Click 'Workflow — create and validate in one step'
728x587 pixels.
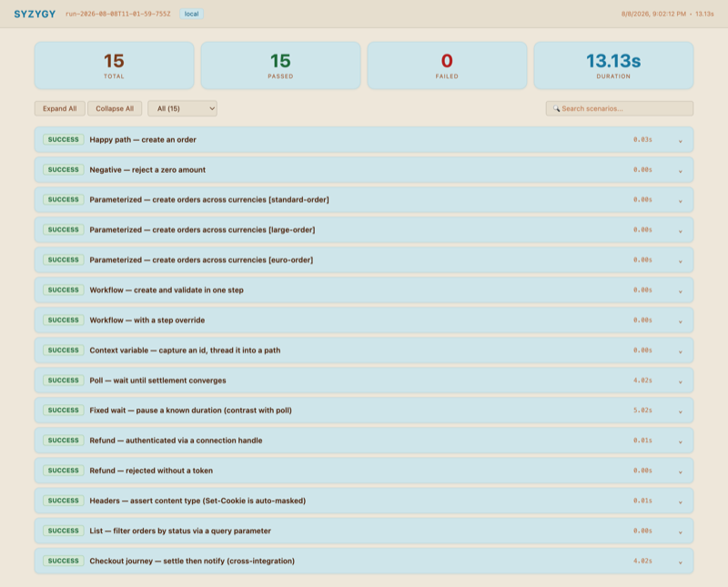tap(167, 290)
